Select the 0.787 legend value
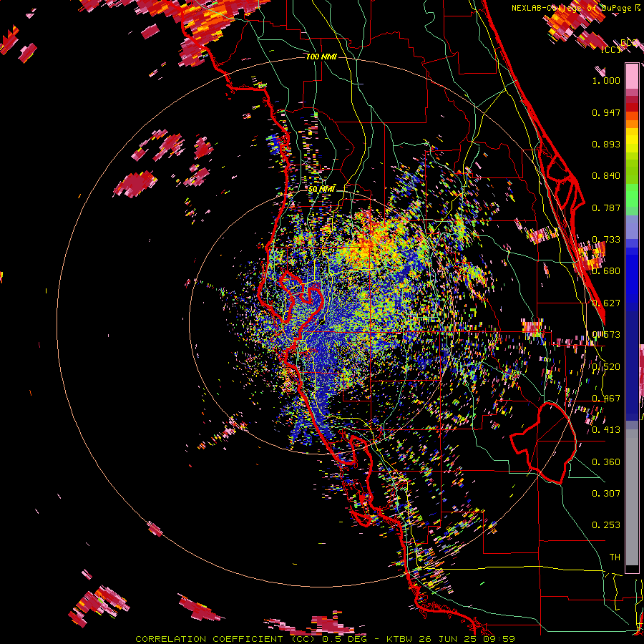This screenshot has width=644, height=644. click(x=606, y=208)
